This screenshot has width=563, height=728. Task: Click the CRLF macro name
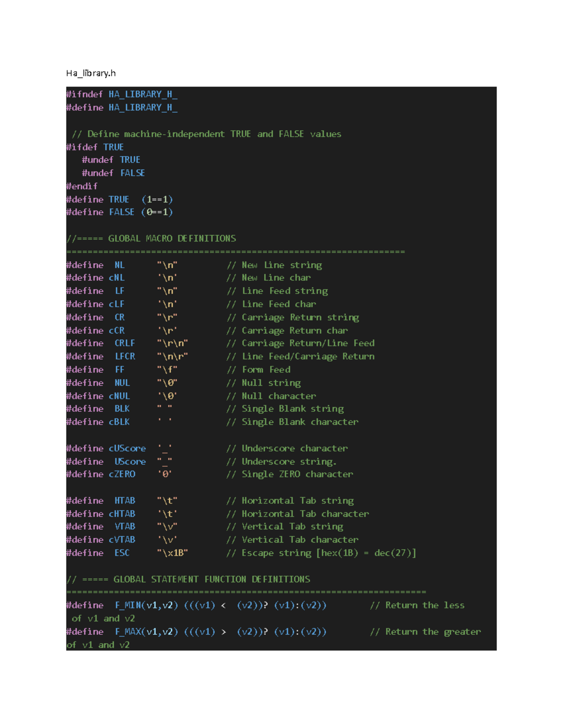[x=125, y=343]
